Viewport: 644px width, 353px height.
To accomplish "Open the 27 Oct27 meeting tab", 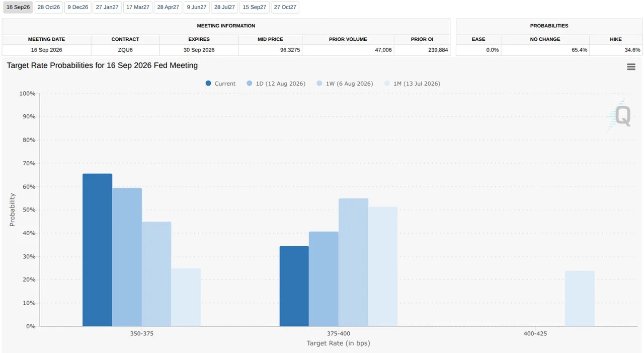I will [x=285, y=8].
